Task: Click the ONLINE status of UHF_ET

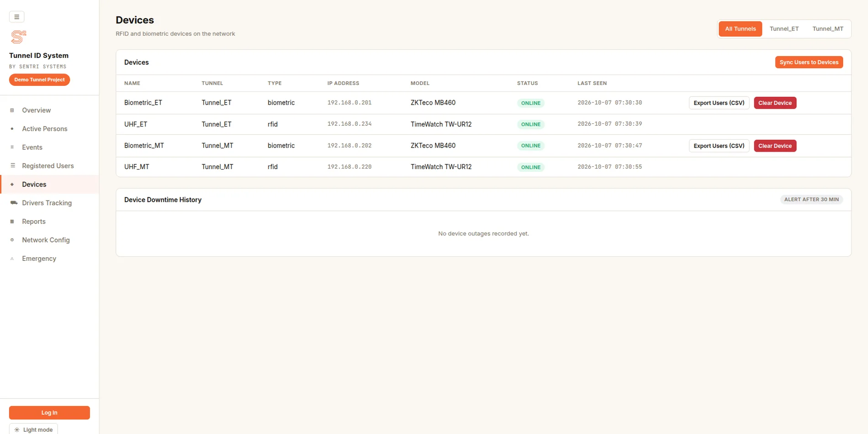Action: pyautogui.click(x=530, y=124)
